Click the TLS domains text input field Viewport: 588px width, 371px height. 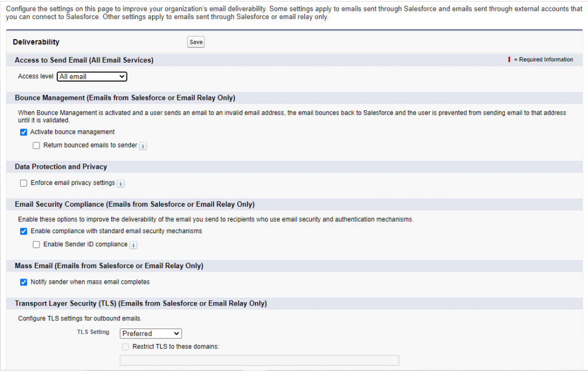259,360
